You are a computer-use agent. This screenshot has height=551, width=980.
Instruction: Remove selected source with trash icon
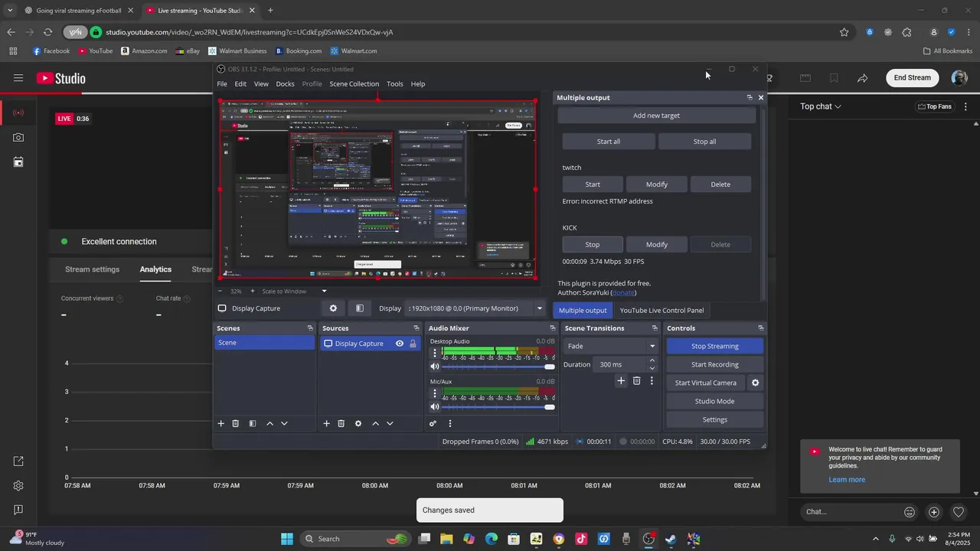[x=341, y=423]
